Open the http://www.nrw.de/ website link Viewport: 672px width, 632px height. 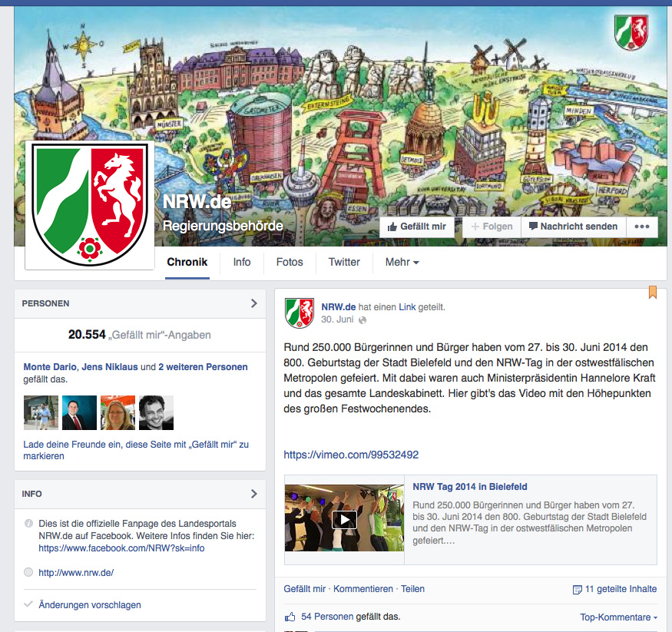click(76, 572)
